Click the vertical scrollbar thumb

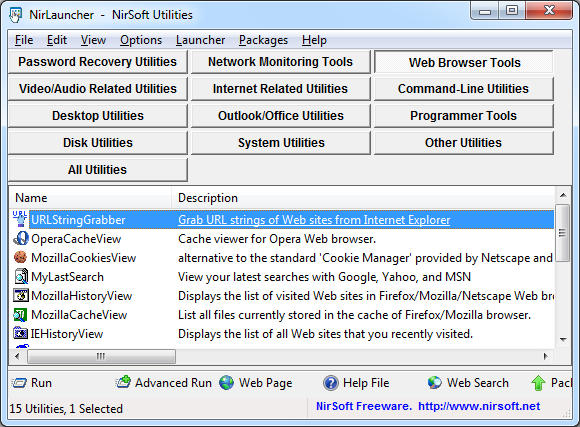(563, 233)
